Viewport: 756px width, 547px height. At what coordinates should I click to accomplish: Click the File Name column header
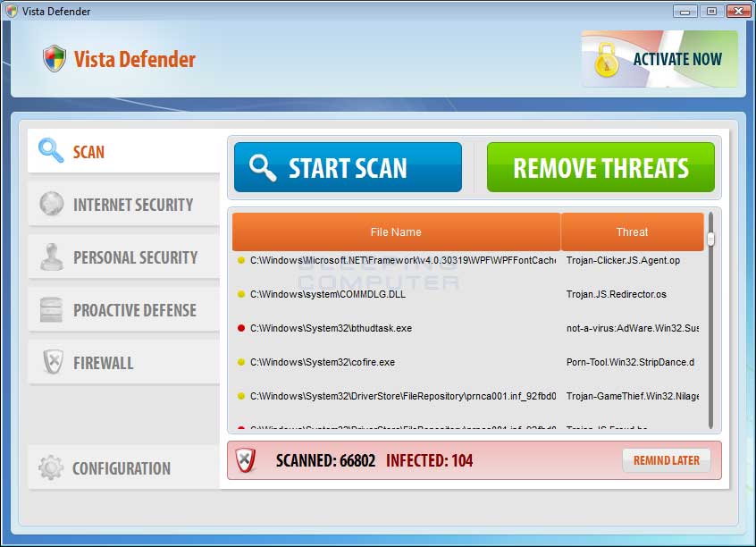[397, 232]
